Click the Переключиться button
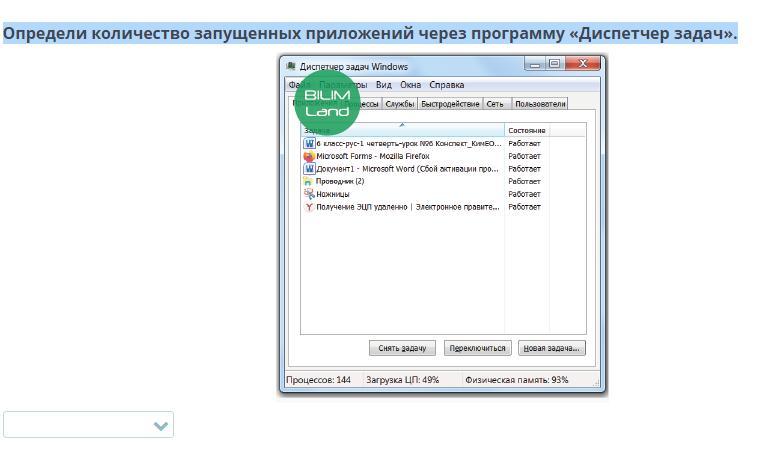 [x=477, y=348]
